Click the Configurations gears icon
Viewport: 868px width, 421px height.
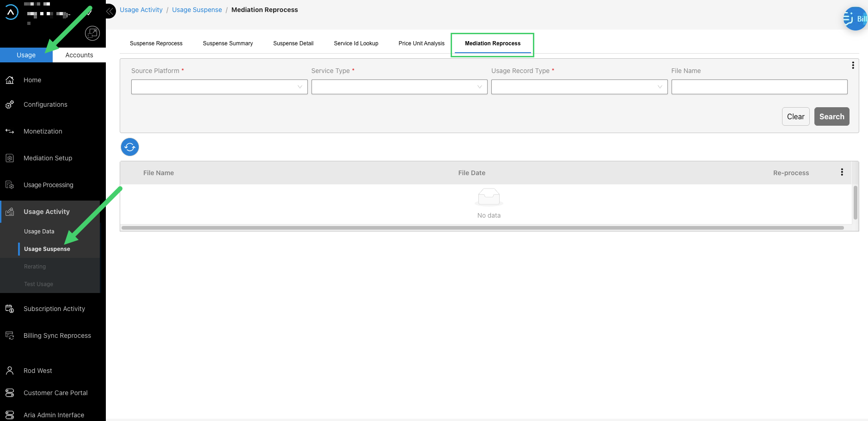(10, 104)
